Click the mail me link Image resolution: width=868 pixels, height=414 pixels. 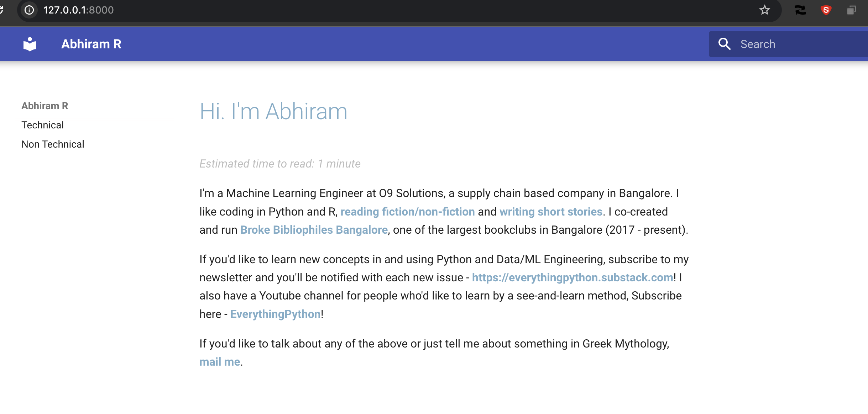coord(220,362)
